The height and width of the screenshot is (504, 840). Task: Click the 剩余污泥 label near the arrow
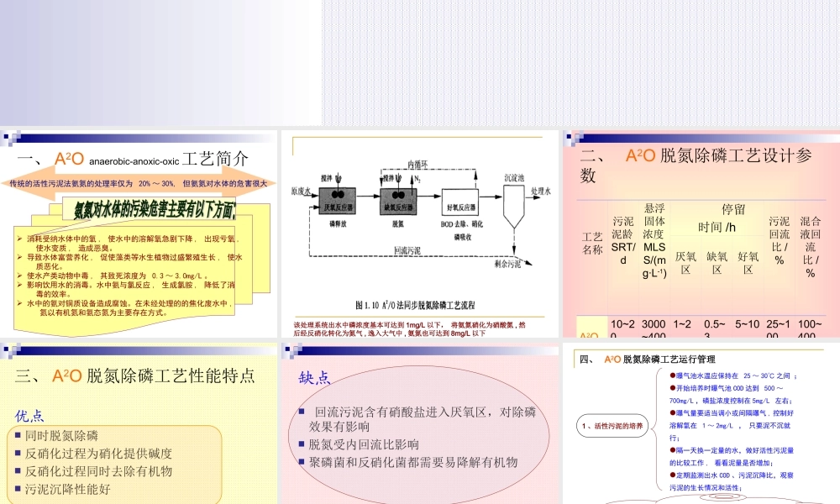coord(507,264)
